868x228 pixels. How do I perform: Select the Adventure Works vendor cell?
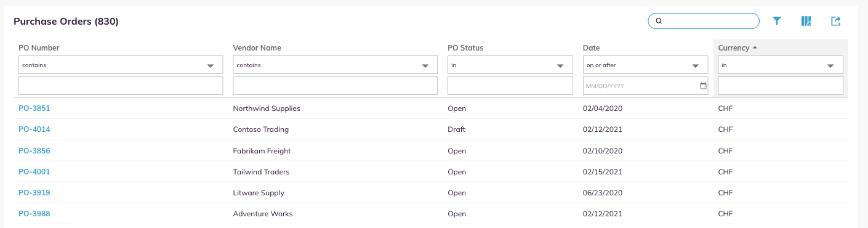(263, 214)
